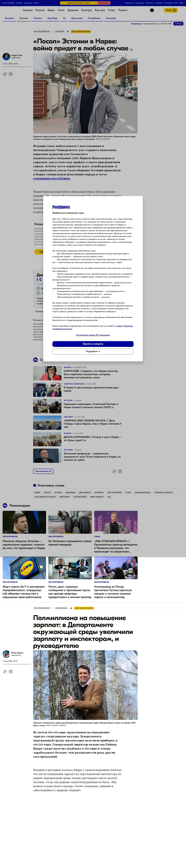
Task: Click the Войти login button
Action: coord(171,10)
